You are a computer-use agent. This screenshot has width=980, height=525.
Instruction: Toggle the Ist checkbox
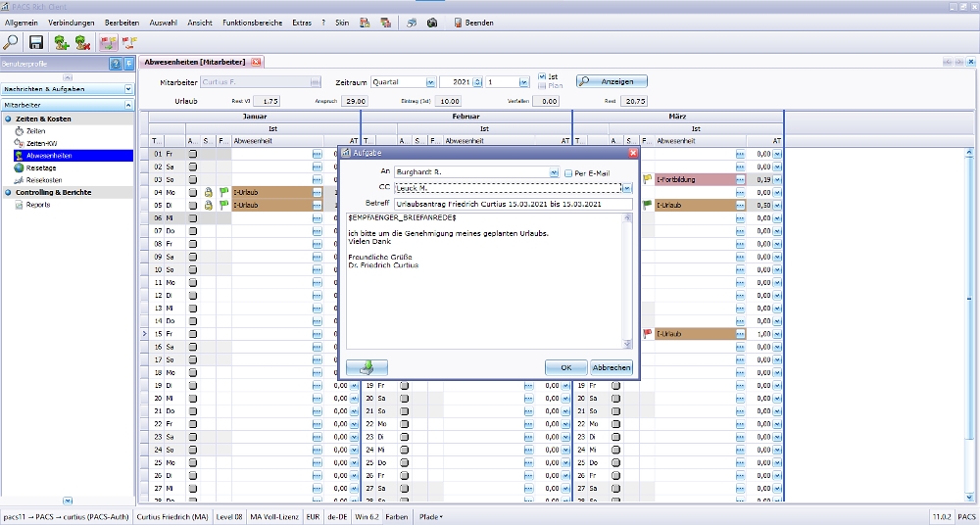pos(542,76)
